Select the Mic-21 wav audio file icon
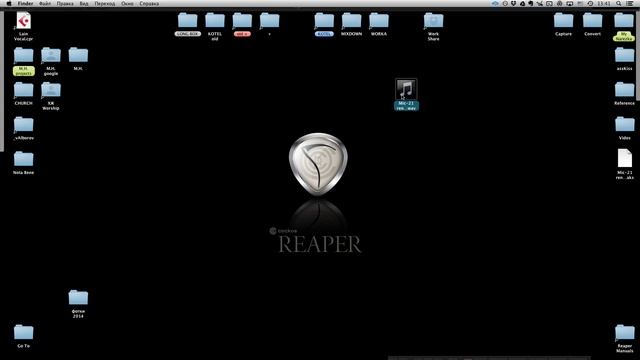The image size is (640, 360). coord(406,89)
